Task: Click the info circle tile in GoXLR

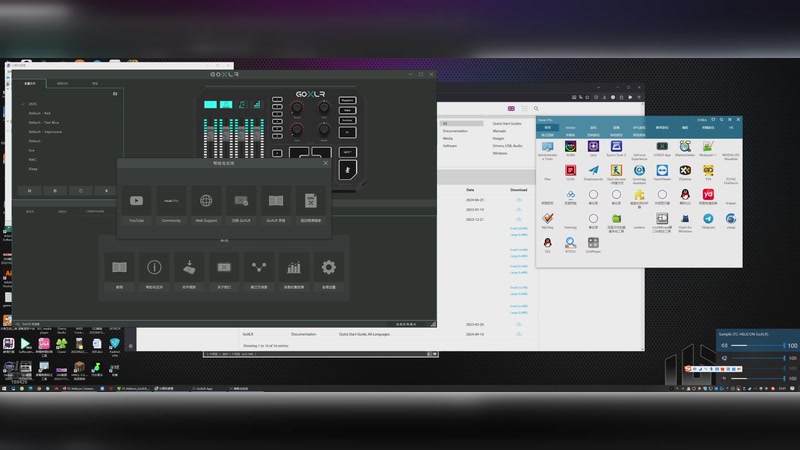Action: (154, 271)
